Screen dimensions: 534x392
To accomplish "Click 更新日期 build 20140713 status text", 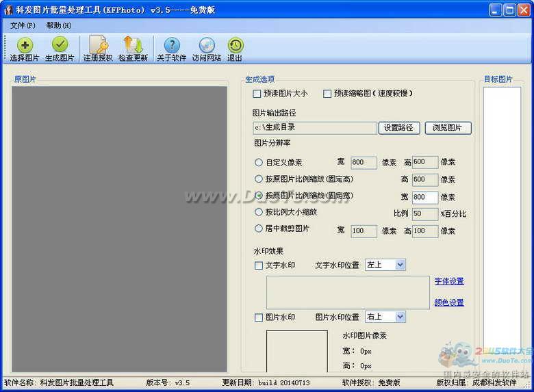I will pos(266,382).
